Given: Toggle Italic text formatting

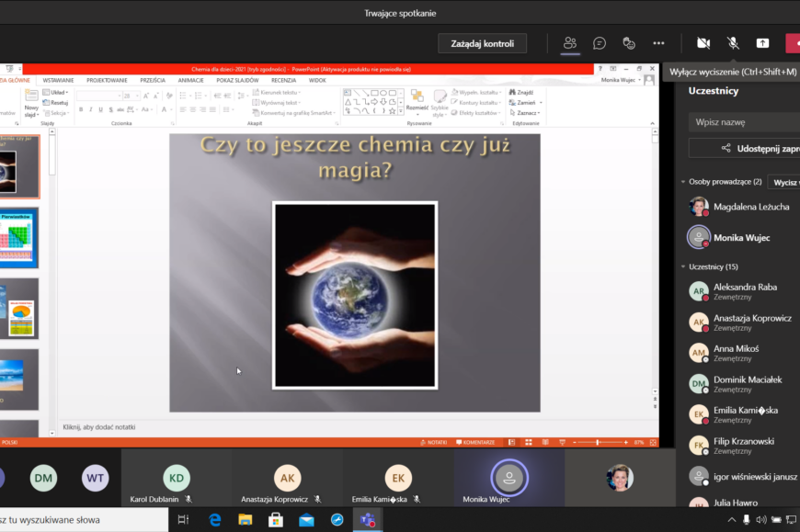Looking at the screenshot, I should coord(91,109).
